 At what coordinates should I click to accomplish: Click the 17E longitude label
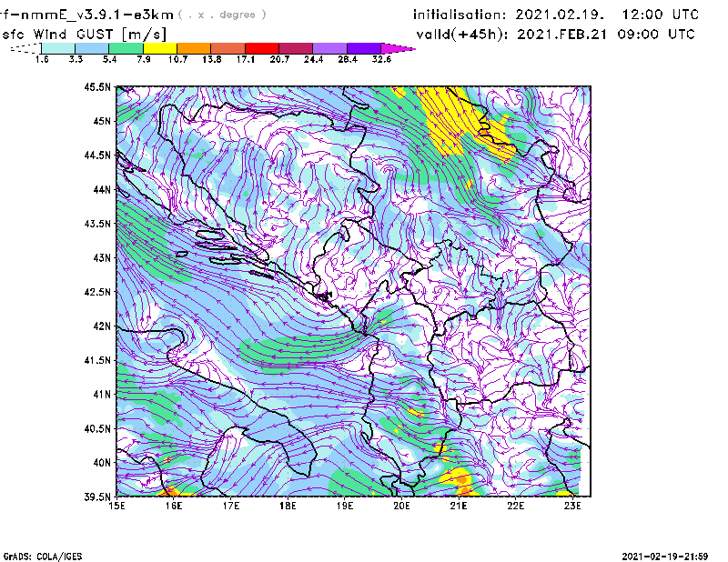point(231,506)
